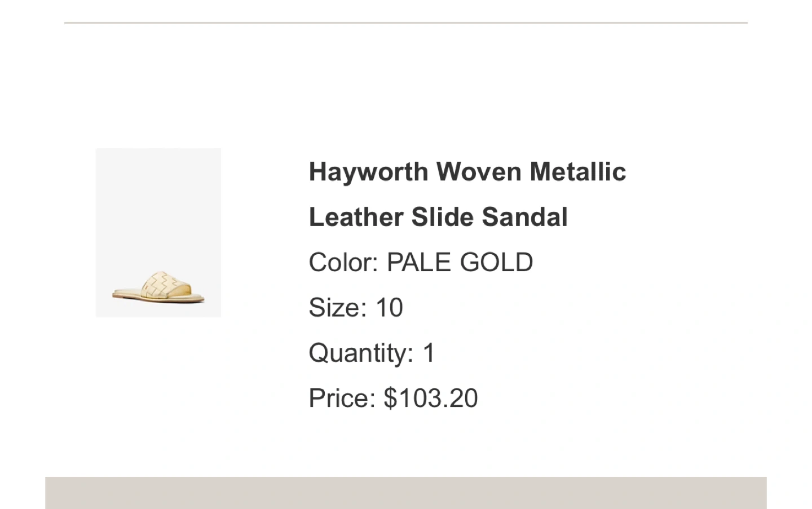Click the word "GOLD" in the color value
This screenshot has width=812, height=509.
pos(496,263)
